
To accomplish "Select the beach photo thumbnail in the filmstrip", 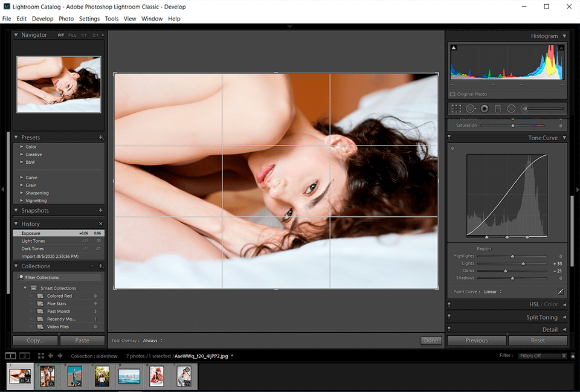I will point(129,376).
